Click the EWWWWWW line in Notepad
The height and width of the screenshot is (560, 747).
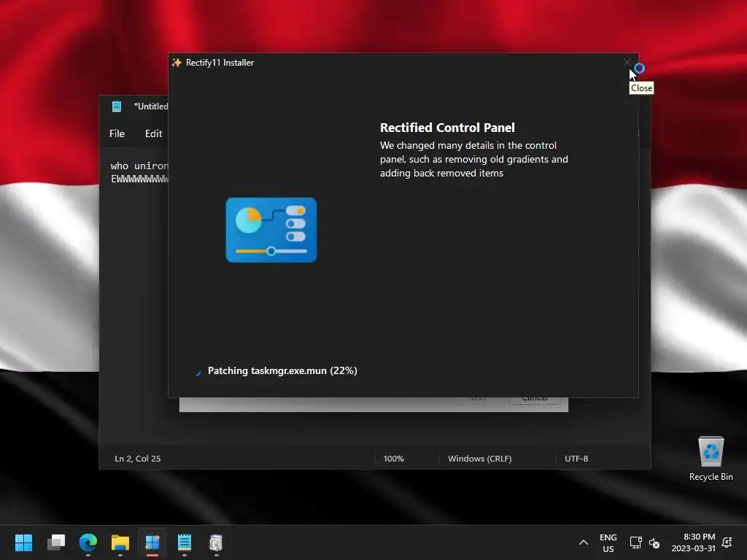click(139, 179)
